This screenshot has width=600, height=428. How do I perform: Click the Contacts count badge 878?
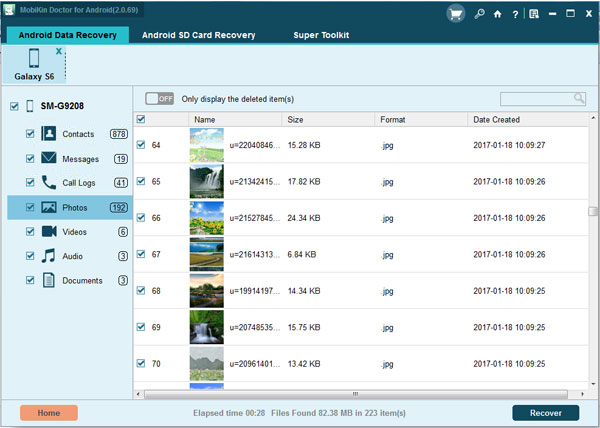(119, 134)
